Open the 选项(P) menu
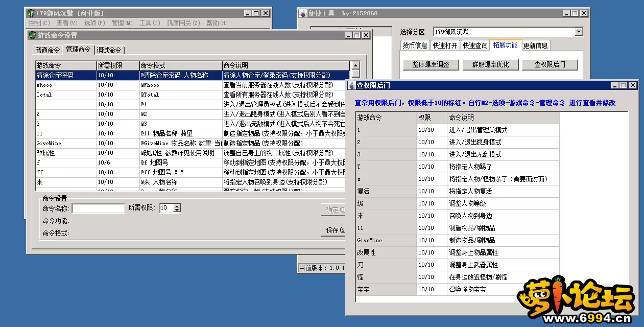Image resolution: width=644 pixels, height=327 pixels. 94,23
